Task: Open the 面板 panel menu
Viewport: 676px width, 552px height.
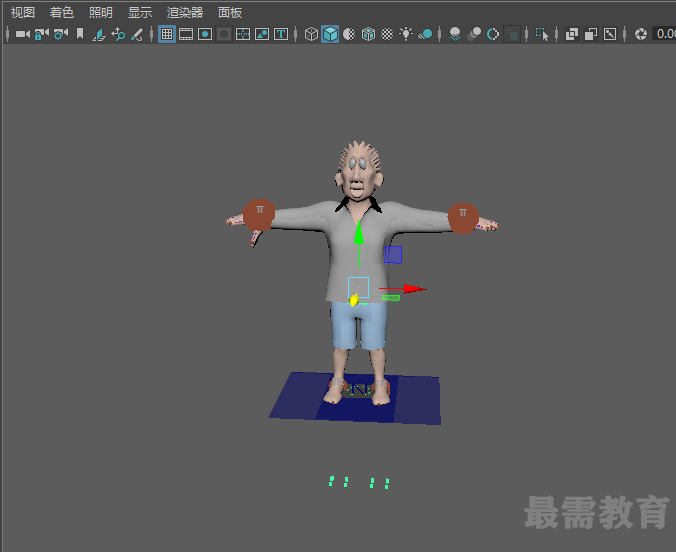Action: pos(230,13)
